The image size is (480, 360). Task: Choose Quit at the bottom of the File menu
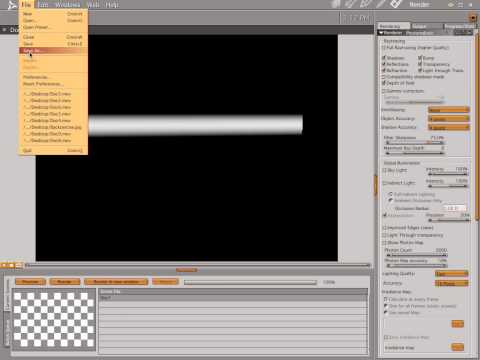pyautogui.click(x=53, y=151)
